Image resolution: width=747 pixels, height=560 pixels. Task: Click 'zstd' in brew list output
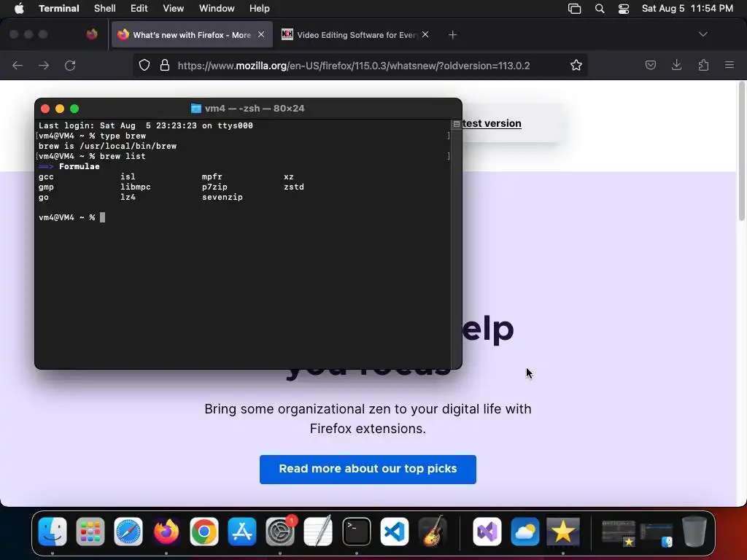click(x=293, y=187)
